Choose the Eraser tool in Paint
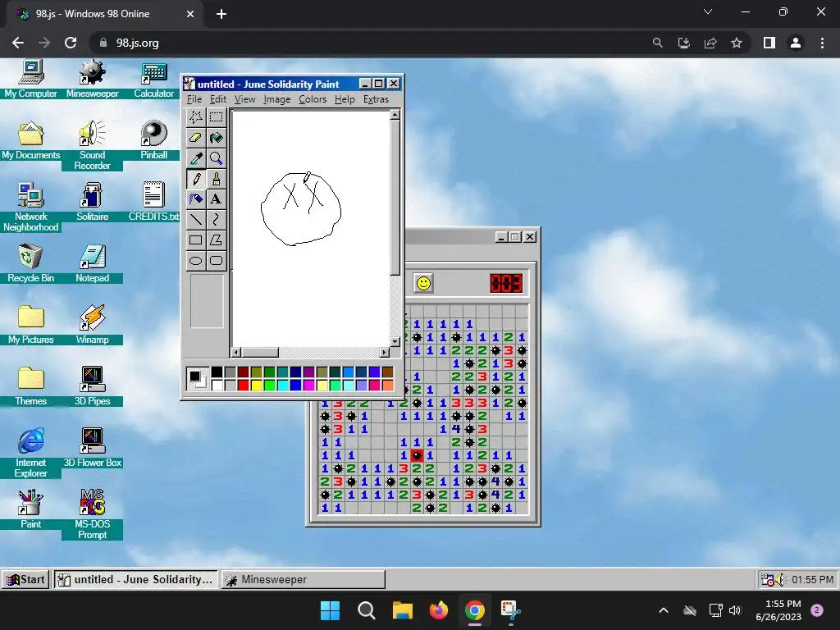The width and height of the screenshot is (840, 630). tap(195, 138)
